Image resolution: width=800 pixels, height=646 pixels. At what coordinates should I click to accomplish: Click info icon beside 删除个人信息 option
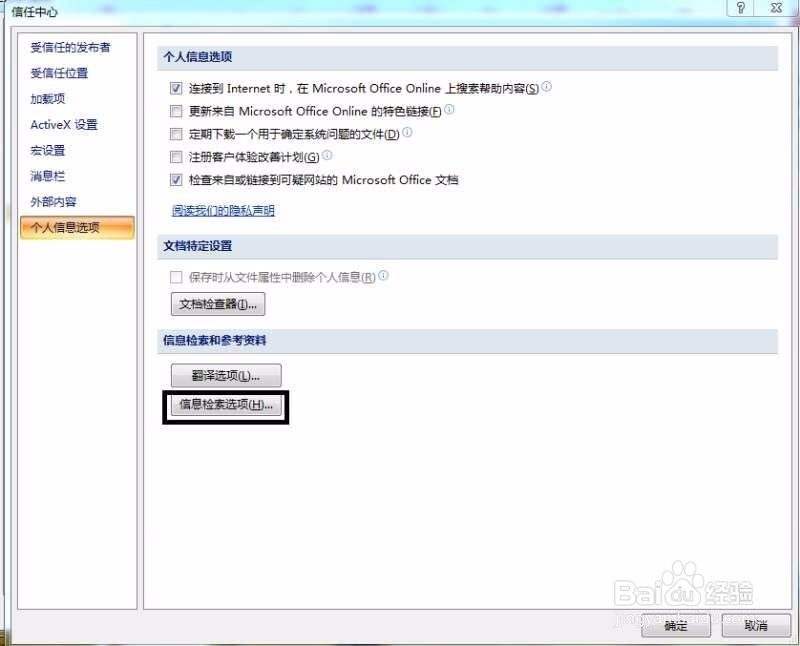tap(383, 275)
